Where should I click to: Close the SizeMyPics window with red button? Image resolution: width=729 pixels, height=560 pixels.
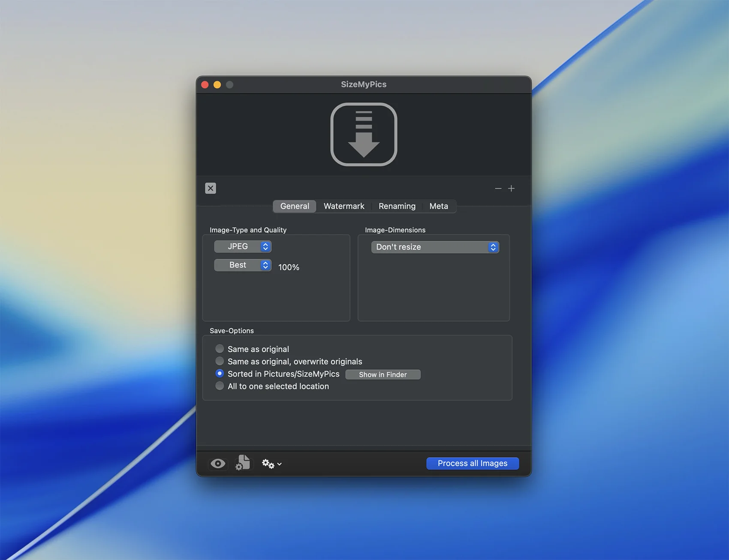(x=205, y=85)
